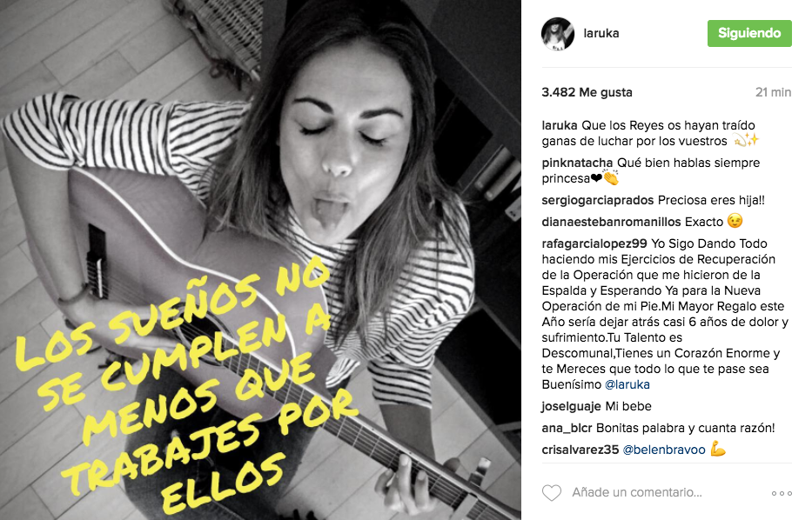Toggle the green Siguiendo follow button
The height and width of the screenshot is (520, 812).
(749, 34)
